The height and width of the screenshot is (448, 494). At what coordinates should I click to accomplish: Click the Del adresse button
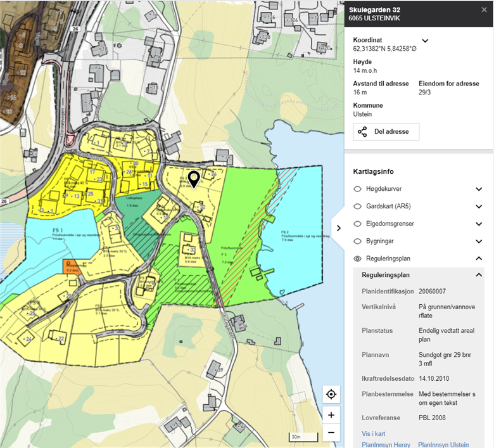pyautogui.click(x=386, y=132)
